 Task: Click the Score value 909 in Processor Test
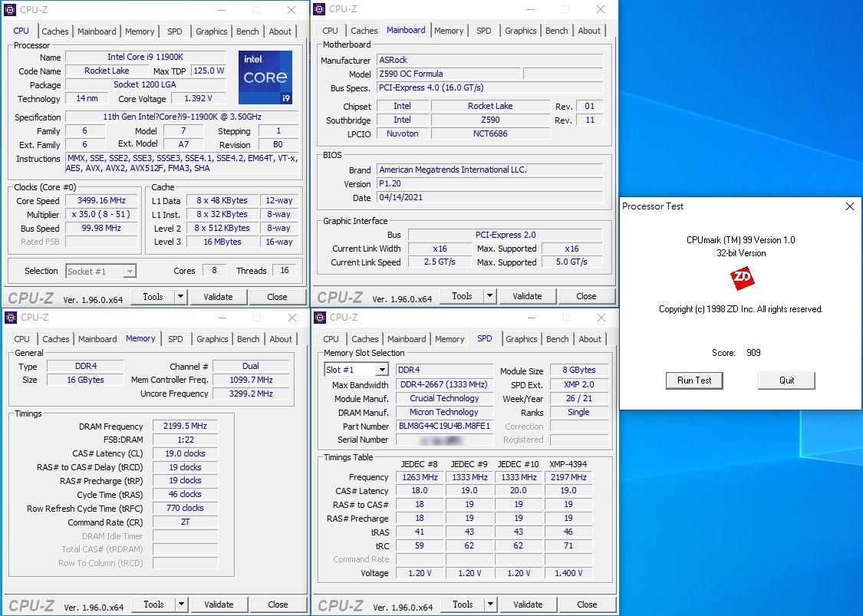coord(753,352)
